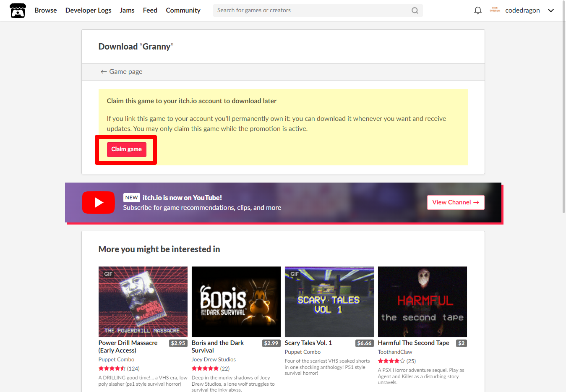
Task: Open Puppet Combo under Scary Tales
Action: (x=303, y=352)
